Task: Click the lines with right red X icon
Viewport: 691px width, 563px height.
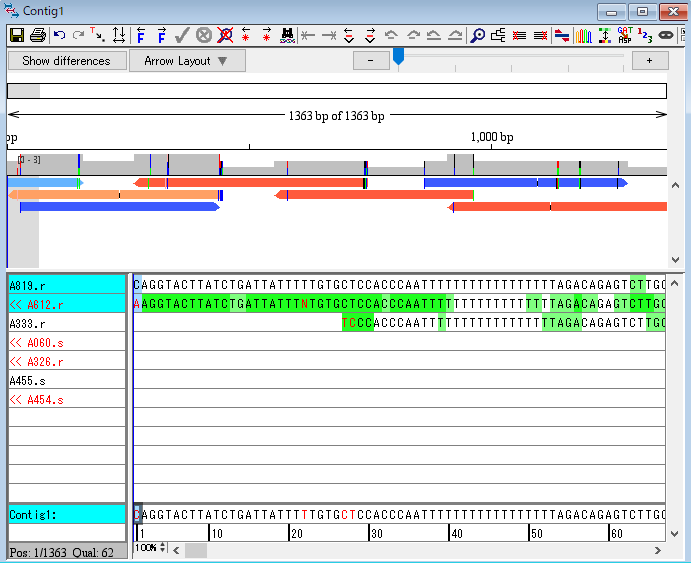Action: 540,35
